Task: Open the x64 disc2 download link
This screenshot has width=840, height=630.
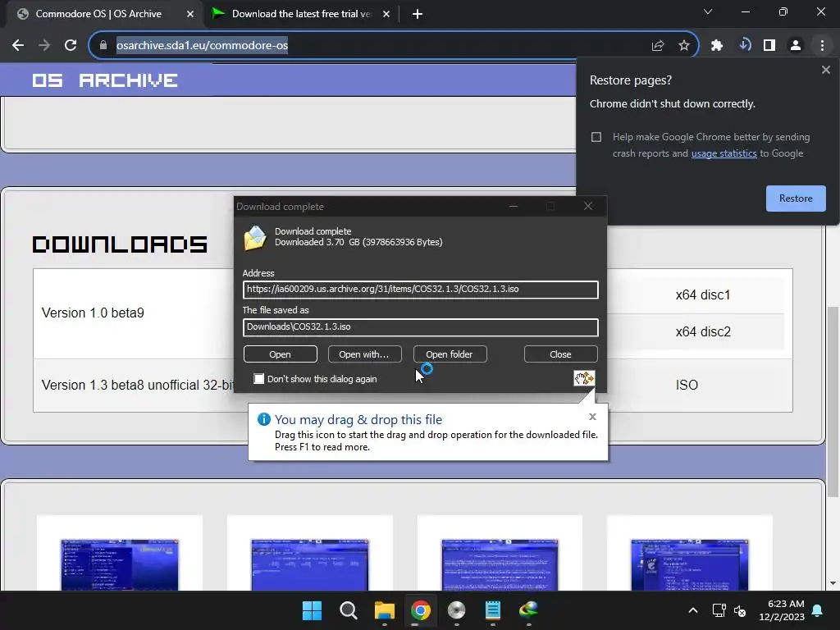Action: point(703,332)
